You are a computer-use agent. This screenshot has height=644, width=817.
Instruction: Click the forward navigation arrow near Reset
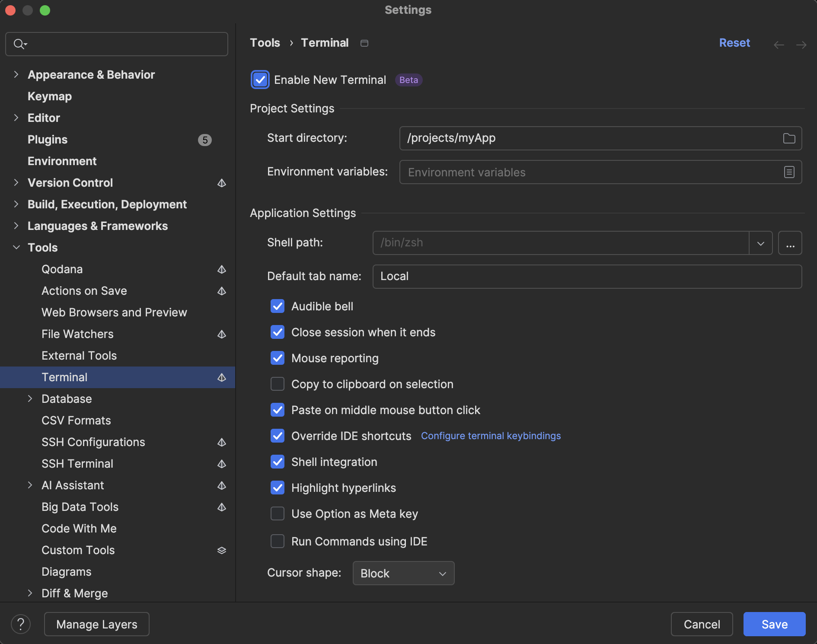pos(802,45)
